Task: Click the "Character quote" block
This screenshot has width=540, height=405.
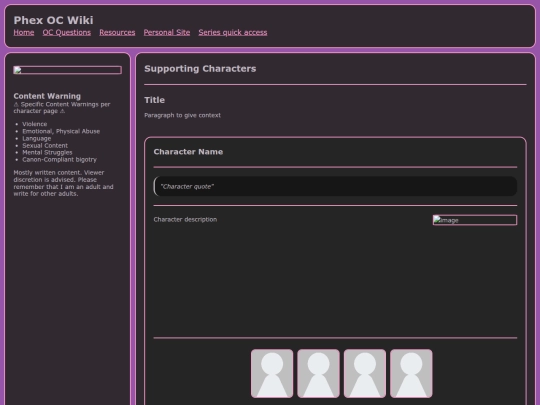Action: (x=335, y=186)
